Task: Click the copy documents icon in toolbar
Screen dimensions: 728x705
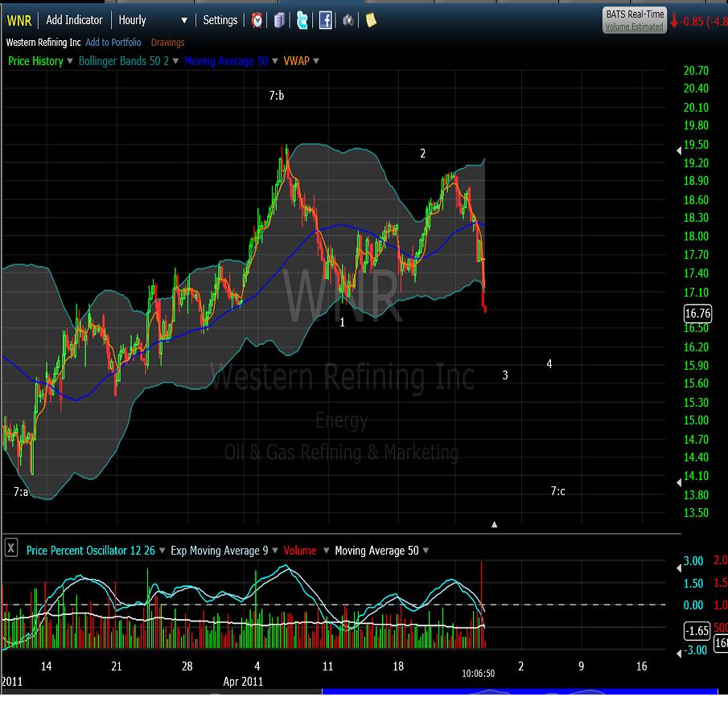Action: (x=279, y=20)
